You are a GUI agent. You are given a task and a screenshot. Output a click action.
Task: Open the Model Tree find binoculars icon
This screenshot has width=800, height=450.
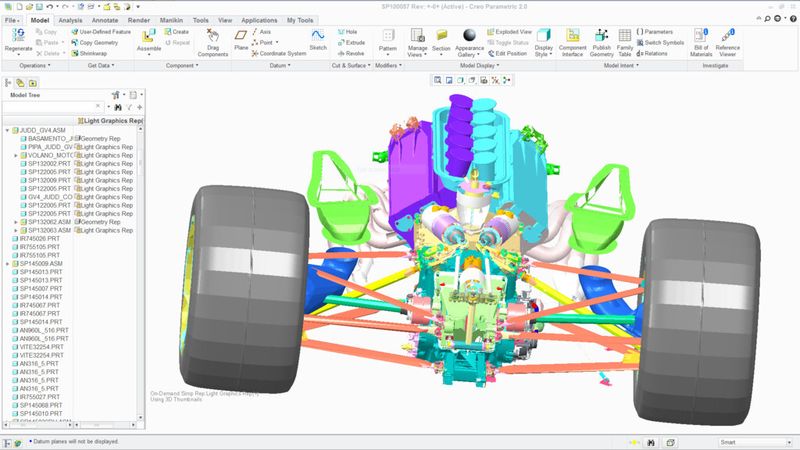pyautogui.click(x=118, y=107)
